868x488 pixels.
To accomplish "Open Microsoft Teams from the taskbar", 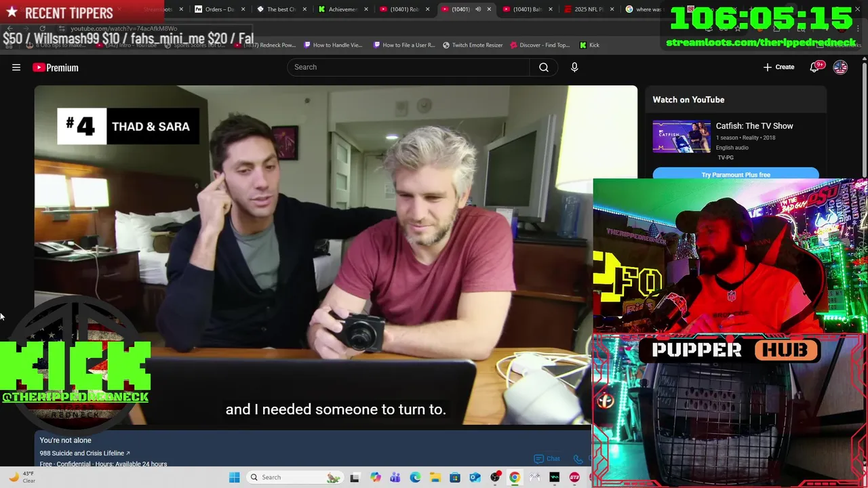I will coord(395,477).
